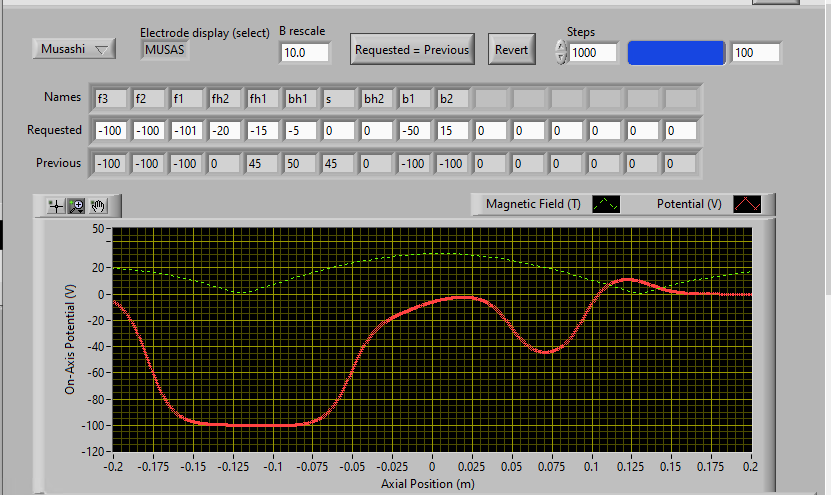Image resolution: width=831 pixels, height=495 pixels.
Task: Click Previous value 45 for s
Action: pyautogui.click(x=339, y=163)
